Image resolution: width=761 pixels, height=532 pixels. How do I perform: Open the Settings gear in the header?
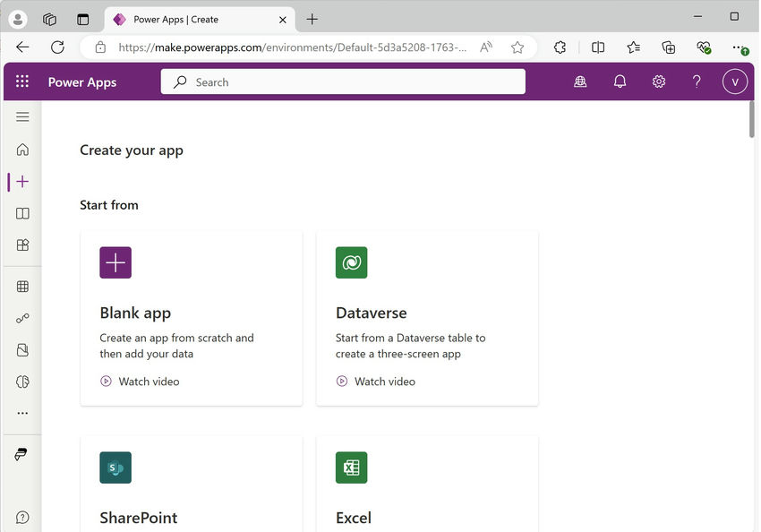coord(659,81)
